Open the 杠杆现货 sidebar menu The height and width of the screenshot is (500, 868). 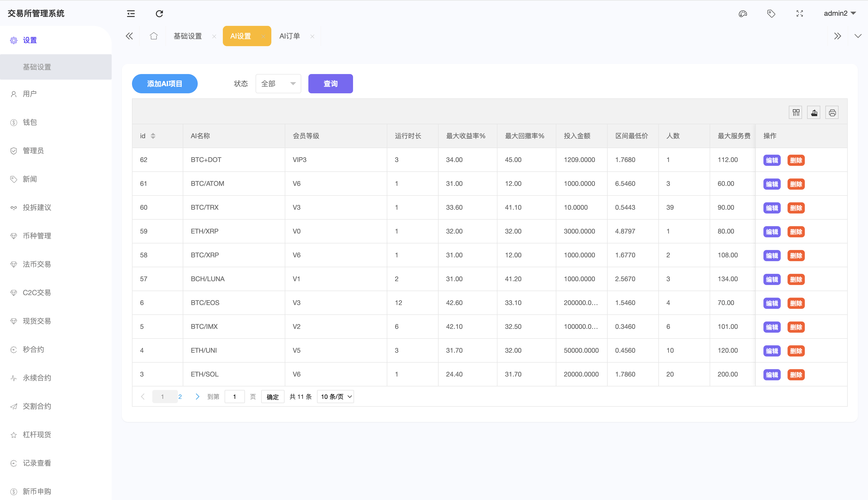coord(56,435)
